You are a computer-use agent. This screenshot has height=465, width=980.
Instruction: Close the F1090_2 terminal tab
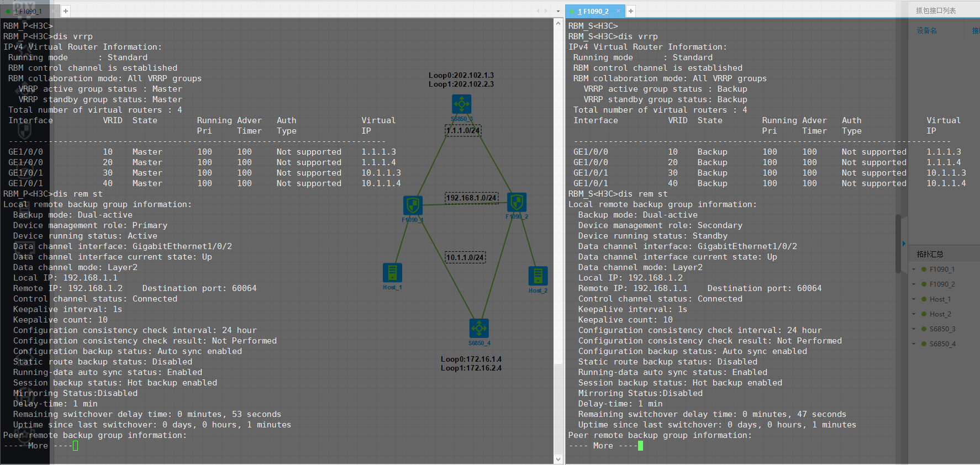(618, 11)
